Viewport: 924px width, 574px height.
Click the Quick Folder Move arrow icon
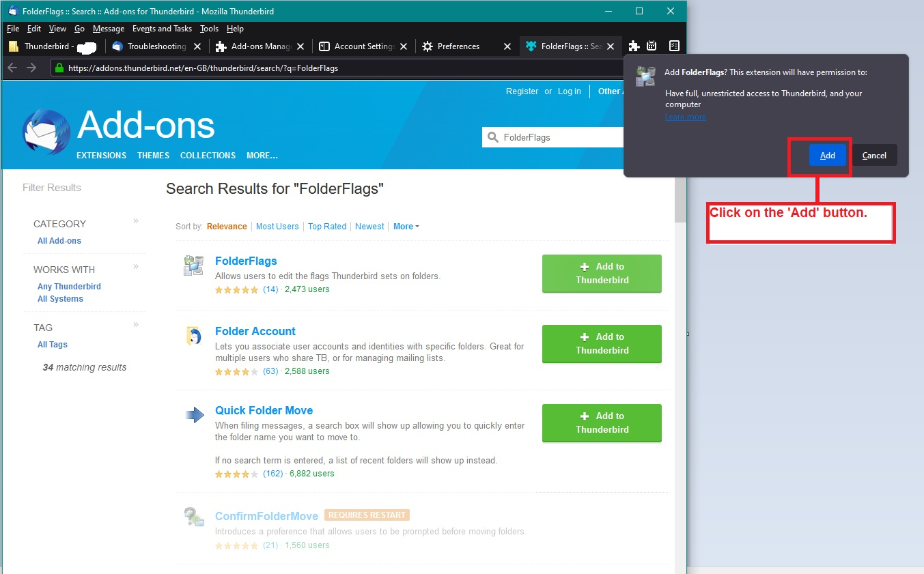[195, 415]
